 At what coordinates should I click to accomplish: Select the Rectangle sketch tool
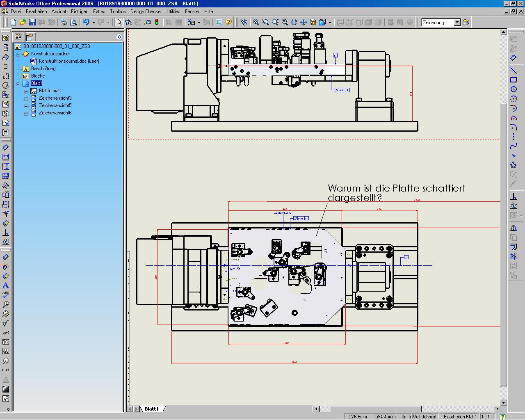[x=513, y=80]
